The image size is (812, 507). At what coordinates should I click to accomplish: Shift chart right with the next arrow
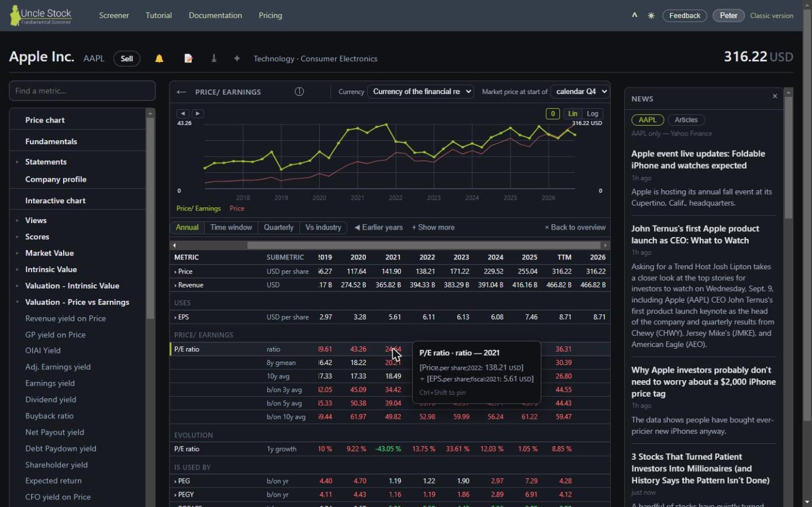198,114
